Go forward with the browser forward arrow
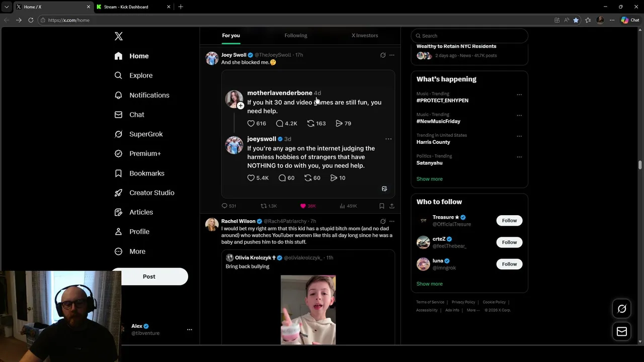The width and height of the screenshot is (644, 362). [x=19, y=20]
